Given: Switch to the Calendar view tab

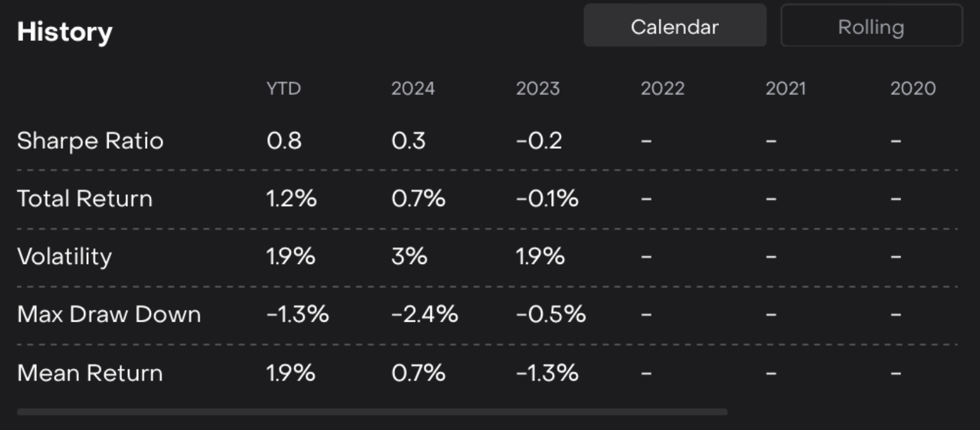Looking at the screenshot, I should [x=674, y=27].
